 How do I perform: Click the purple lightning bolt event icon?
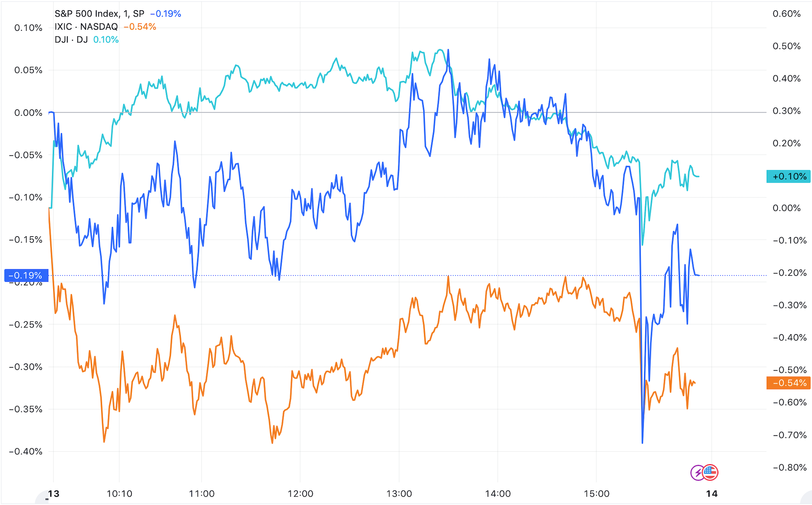tap(698, 472)
